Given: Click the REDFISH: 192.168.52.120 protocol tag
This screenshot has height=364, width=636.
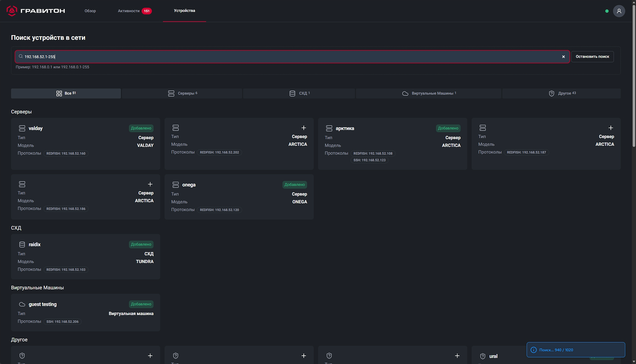Looking at the screenshot, I should click(x=219, y=210).
